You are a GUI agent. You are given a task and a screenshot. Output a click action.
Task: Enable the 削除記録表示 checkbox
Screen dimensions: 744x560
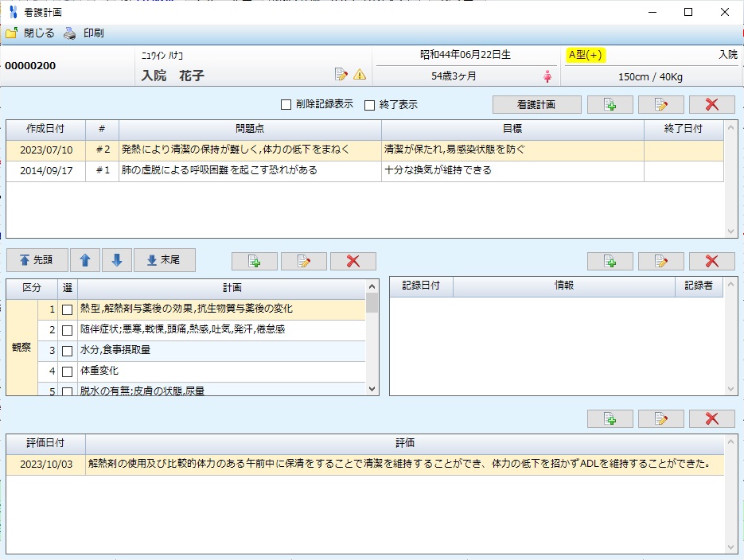[x=284, y=104]
